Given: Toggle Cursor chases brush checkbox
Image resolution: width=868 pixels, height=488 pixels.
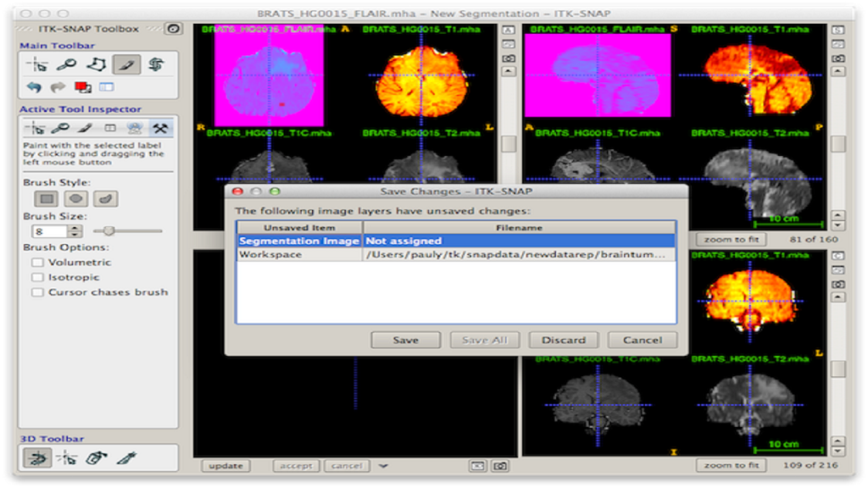Looking at the screenshot, I should click(37, 292).
